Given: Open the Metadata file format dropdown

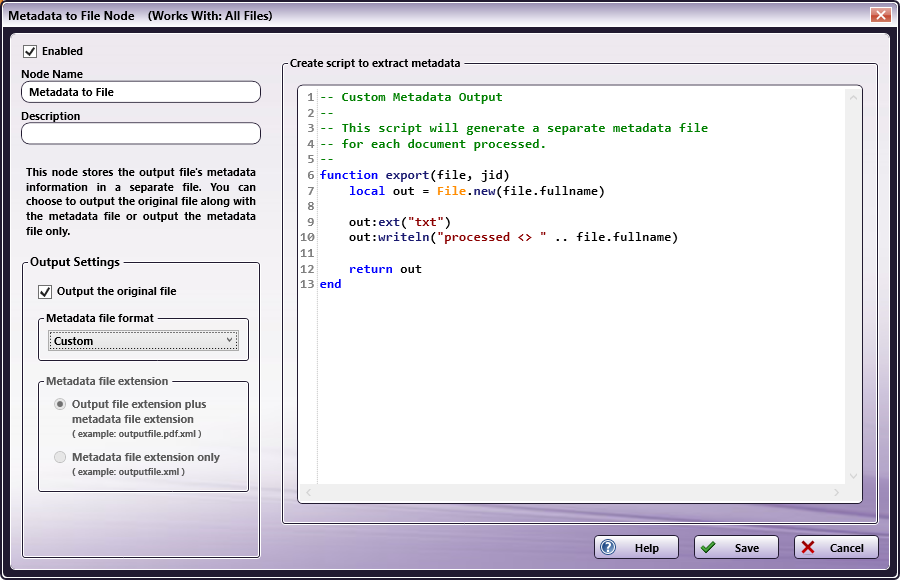Looking at the screenshot, I should pos(143,341).
